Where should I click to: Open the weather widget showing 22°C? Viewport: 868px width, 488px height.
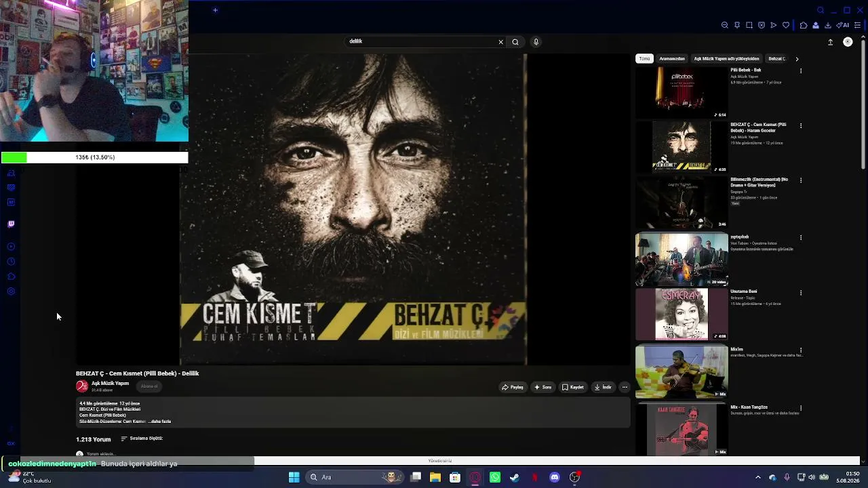click(31, 477)
